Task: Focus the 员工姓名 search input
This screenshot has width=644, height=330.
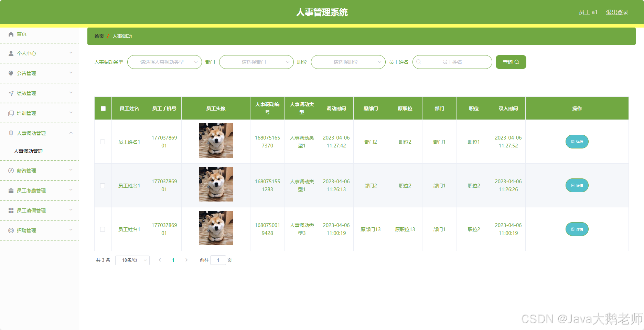Action: pos(452,62)
